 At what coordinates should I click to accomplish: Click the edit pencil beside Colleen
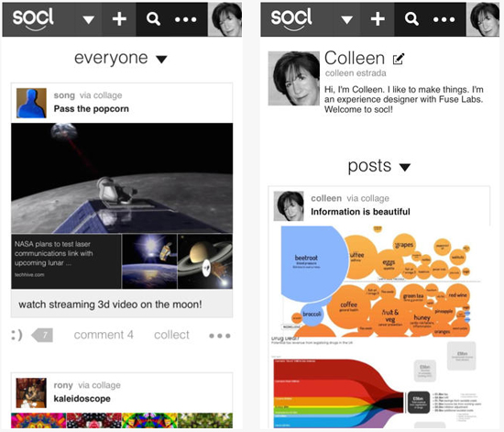point(399,59)
